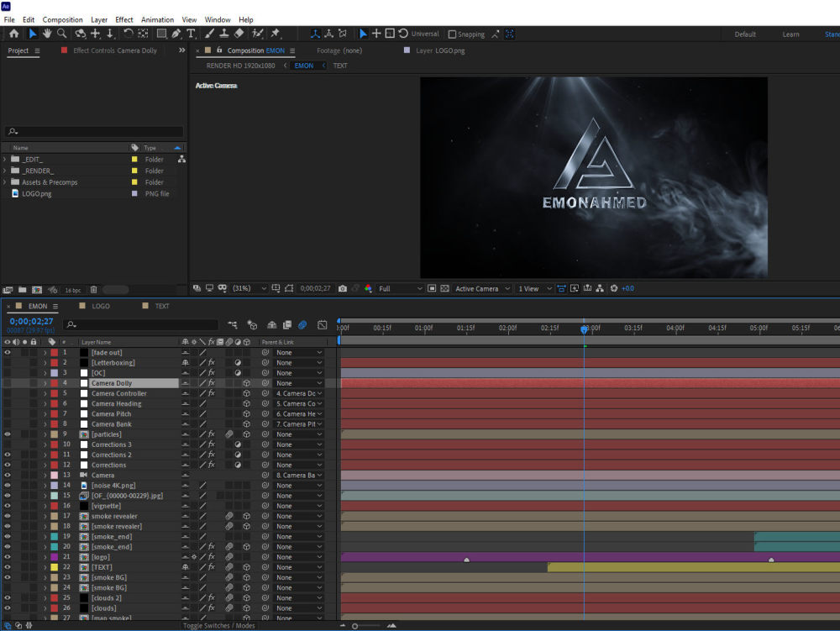The width and height of the screenshot is (840, 631).
Task: Select the Eraser tool
Action: pos(239,34)
